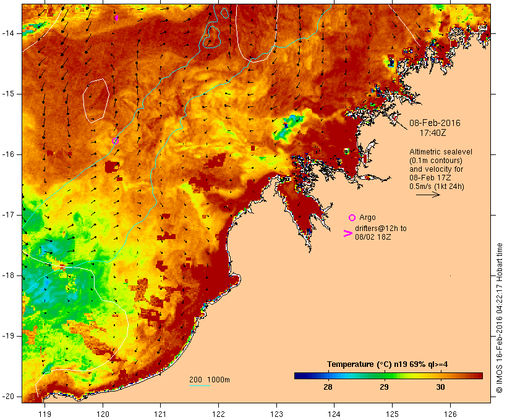Click the 29 label on the temperature scale
The width and height of the screenshot is (507, 420).
[x=384, y=387]
